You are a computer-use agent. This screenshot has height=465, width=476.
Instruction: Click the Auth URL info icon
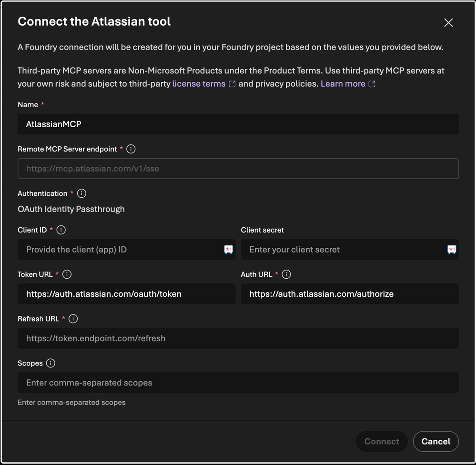pos(286,274)
